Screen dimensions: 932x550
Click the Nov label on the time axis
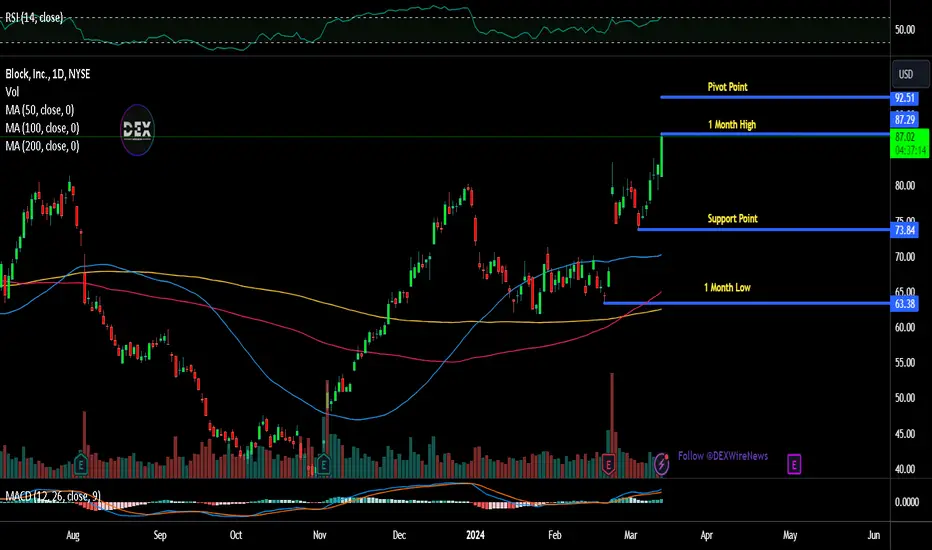[x=320, y=535]
